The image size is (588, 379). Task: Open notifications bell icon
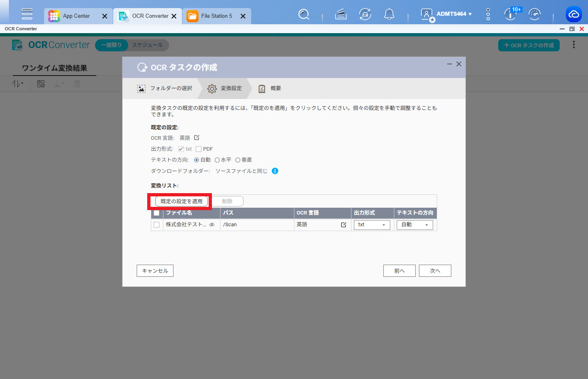(x=389, y=15)
